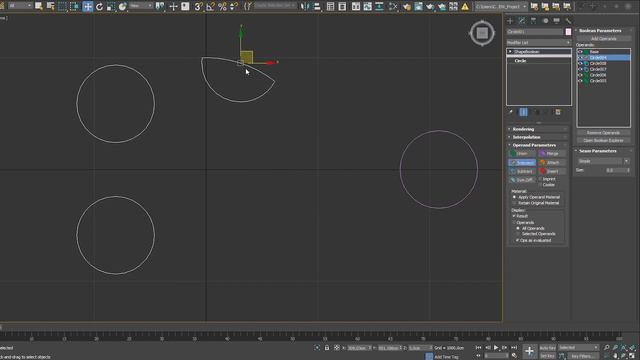Toggle the 3D Snaps button
The image size is (640, 360).
pyautogui.click(x=198, y=7)
